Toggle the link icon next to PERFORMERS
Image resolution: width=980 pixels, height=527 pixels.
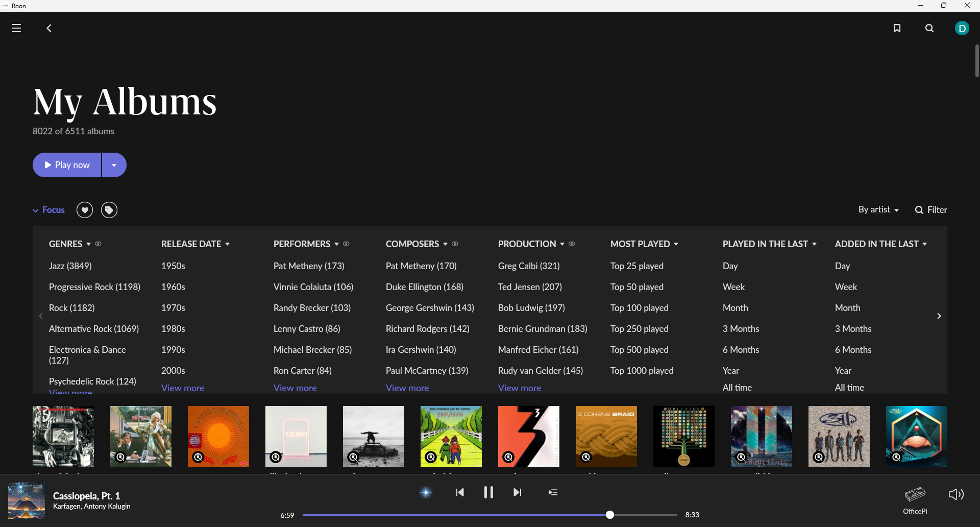point(346,244)
